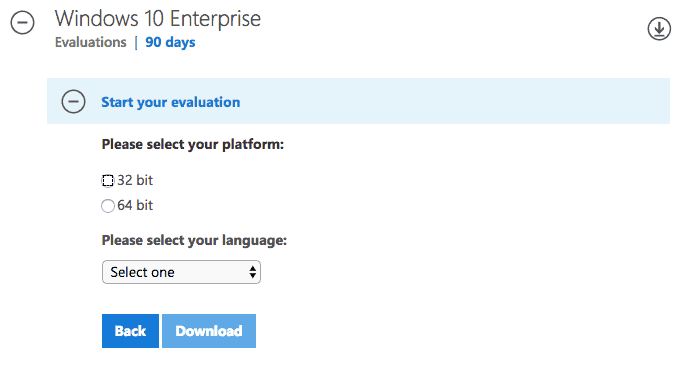680x378 pixels.
Task: Click the Evaluations label
Action: tap(91, 42)
